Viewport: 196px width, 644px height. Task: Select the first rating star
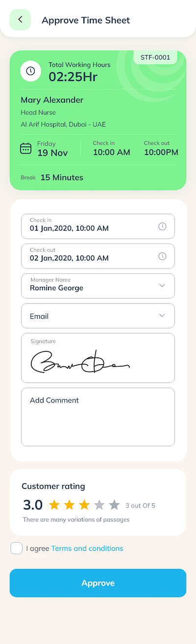[x=54, y=505]
